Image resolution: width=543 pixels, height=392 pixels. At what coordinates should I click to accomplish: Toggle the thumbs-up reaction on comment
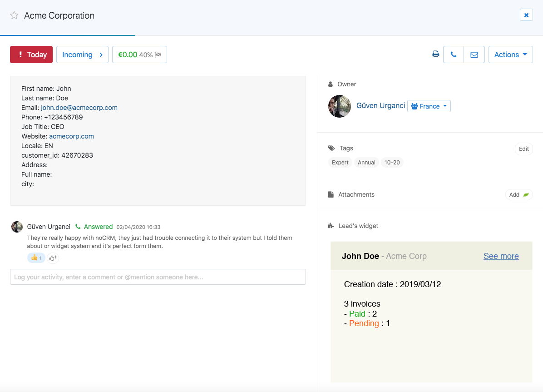36,258
